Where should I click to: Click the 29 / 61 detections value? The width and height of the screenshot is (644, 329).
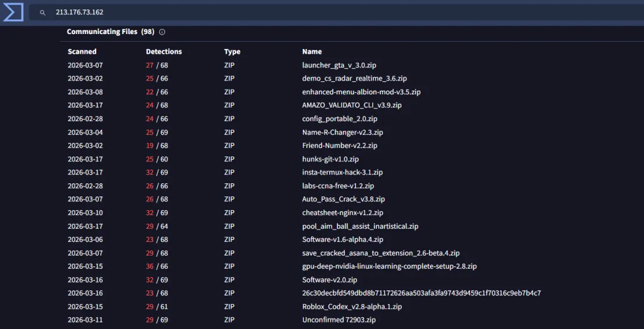point(157,306)
